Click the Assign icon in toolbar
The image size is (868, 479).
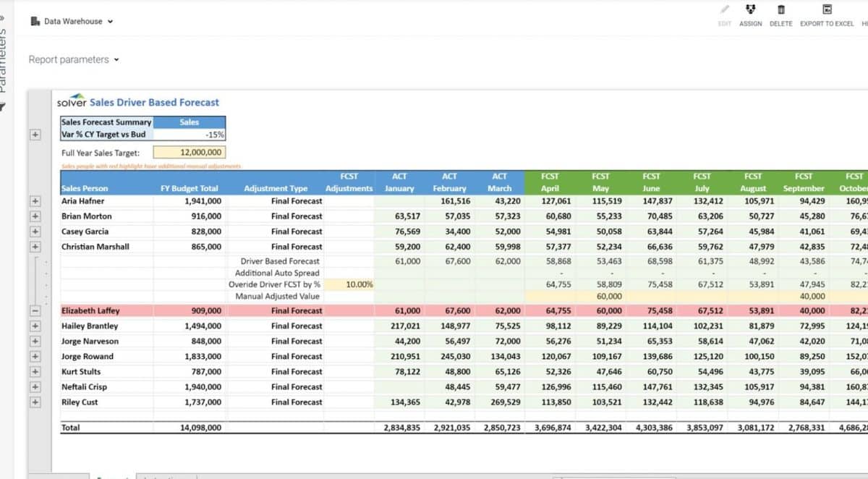point(750,9)
